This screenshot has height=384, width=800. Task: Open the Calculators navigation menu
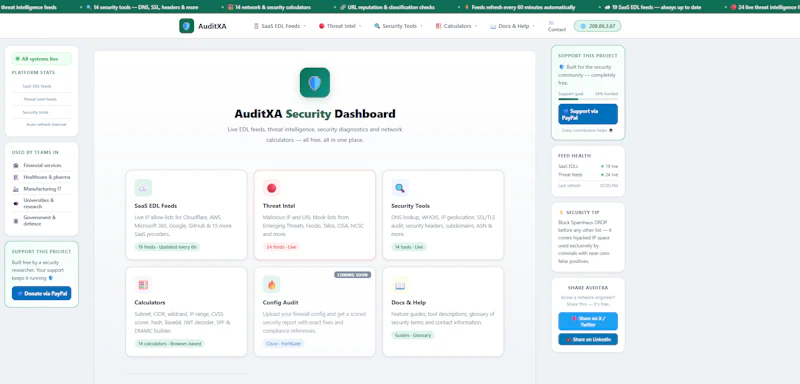coord(456,26)
